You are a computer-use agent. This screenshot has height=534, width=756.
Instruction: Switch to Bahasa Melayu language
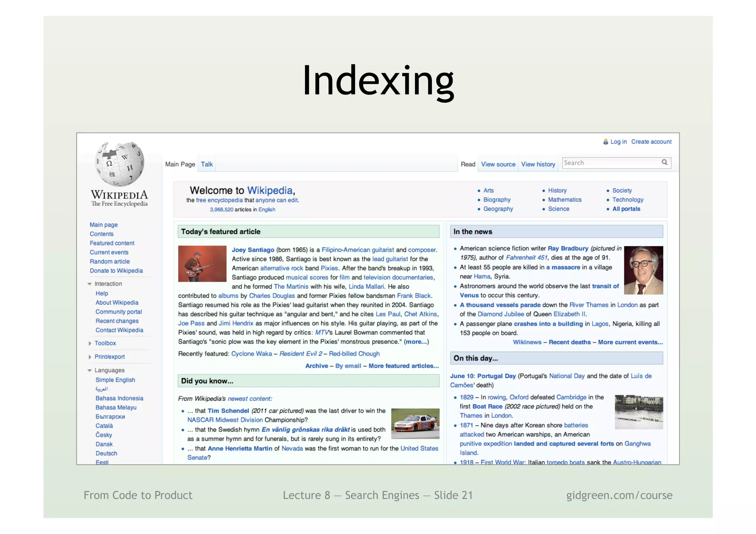click(116, 408)
